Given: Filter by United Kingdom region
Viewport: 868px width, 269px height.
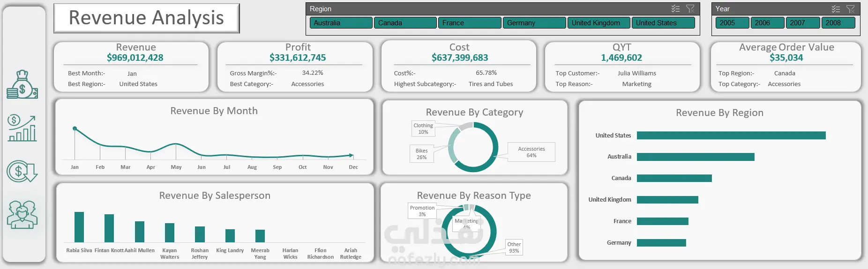Looking at the screenshot, I should 599,23.
